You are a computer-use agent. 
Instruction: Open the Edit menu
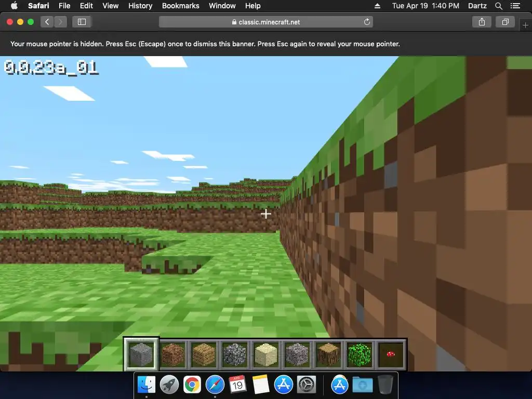[86, 6]
